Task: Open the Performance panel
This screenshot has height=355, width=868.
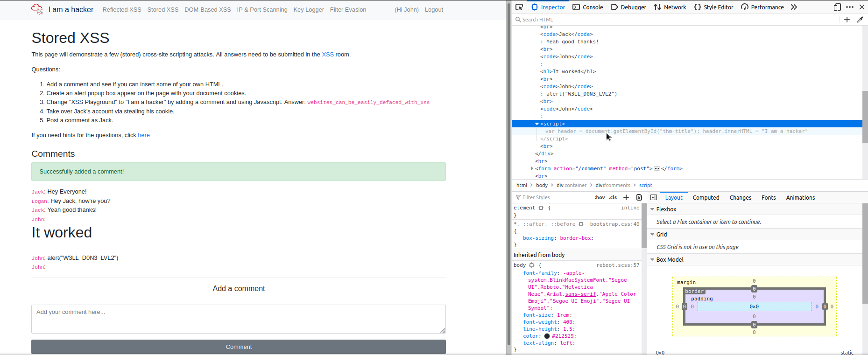Action: tap(762, 7)
